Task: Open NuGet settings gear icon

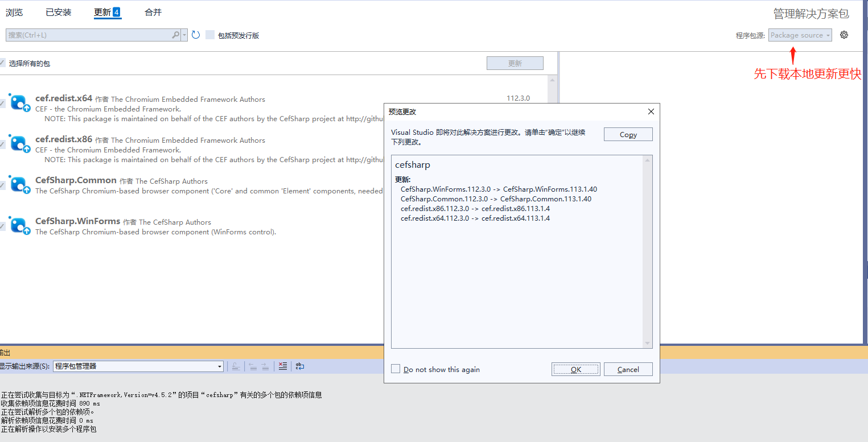Action: 844,35
